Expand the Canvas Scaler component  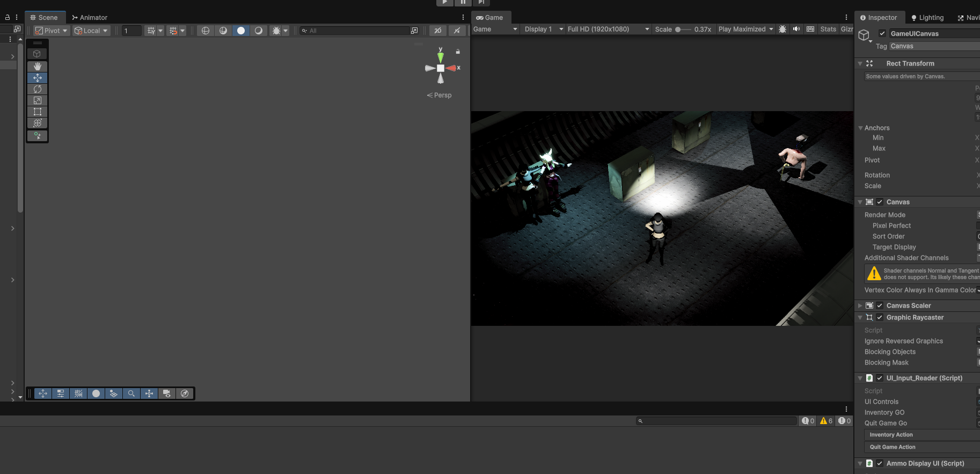860,305
